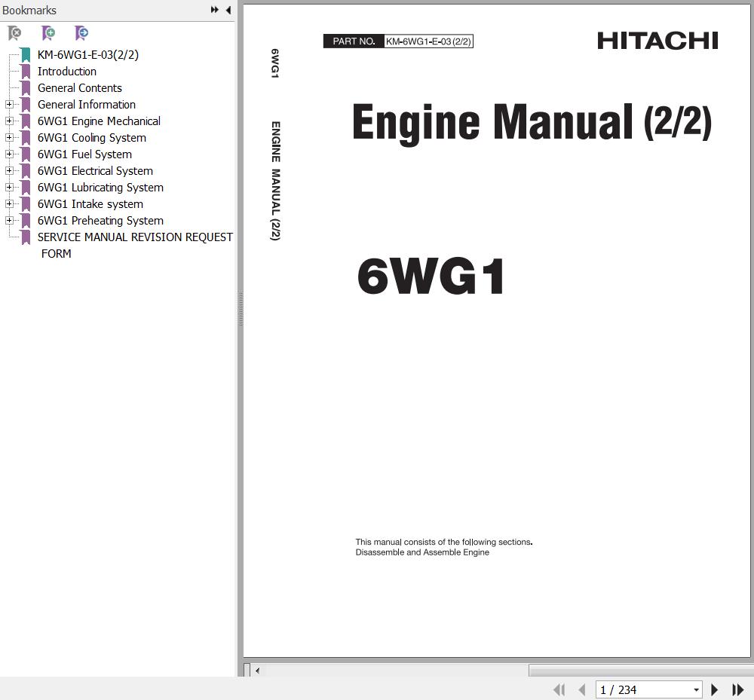Click the 6WG1 model heading on the page
This screenshot has height=700, width=754.
tap(431, 277)
